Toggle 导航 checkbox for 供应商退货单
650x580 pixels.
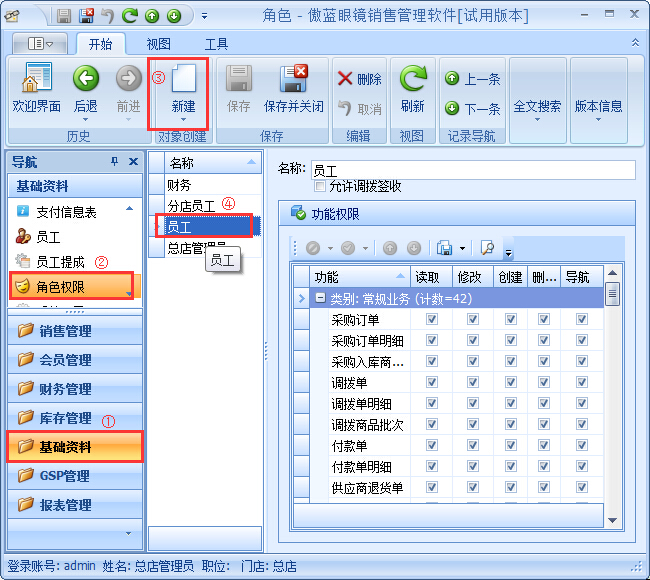(582, 487)
